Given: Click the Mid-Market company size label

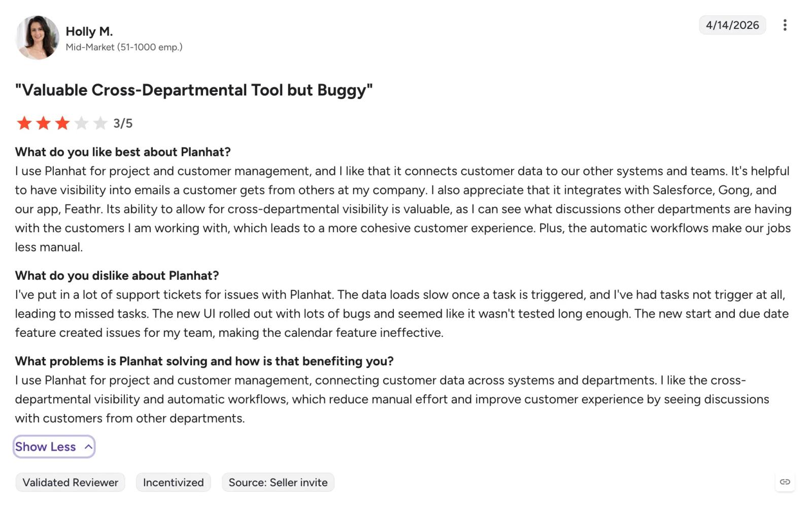Looking at the screenshot, I should pyautogui.click(x=124, y=47).
